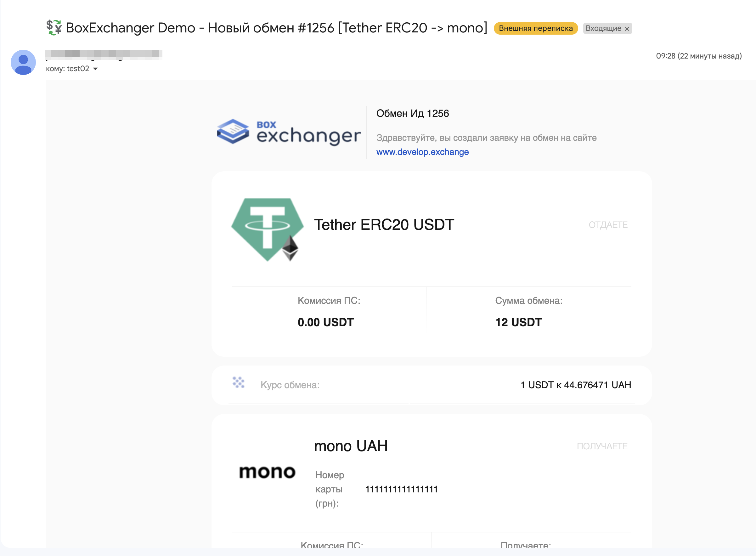Expand recipient details arrow next to test02

[x=96, y=69]
